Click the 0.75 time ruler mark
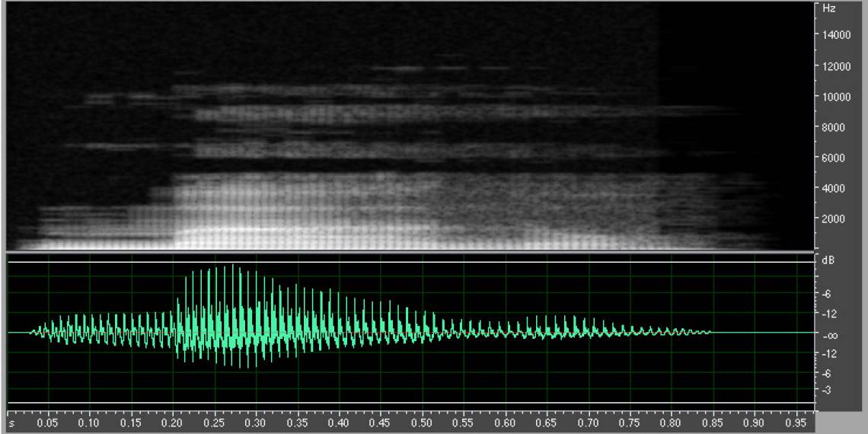This screenshot has width=868, height=434. click(x=630, y=423)
